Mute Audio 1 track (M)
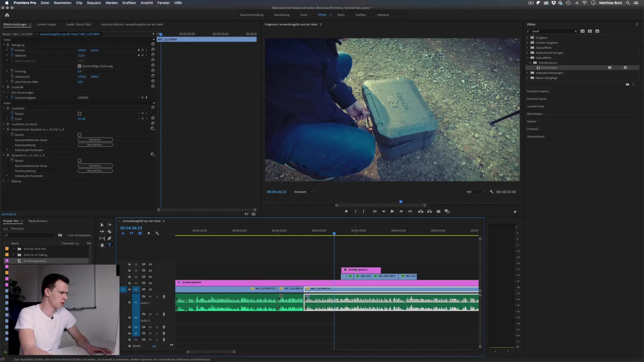 point(150,297)
